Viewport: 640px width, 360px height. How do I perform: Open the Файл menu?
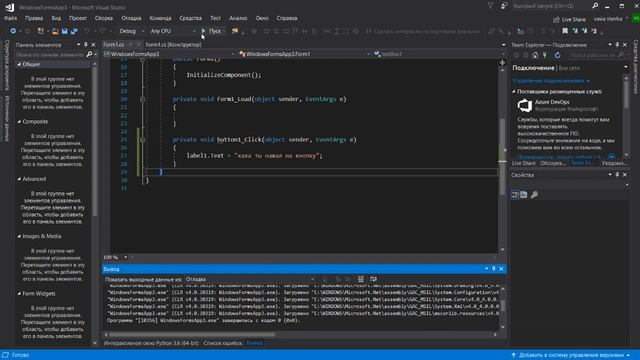10,18
